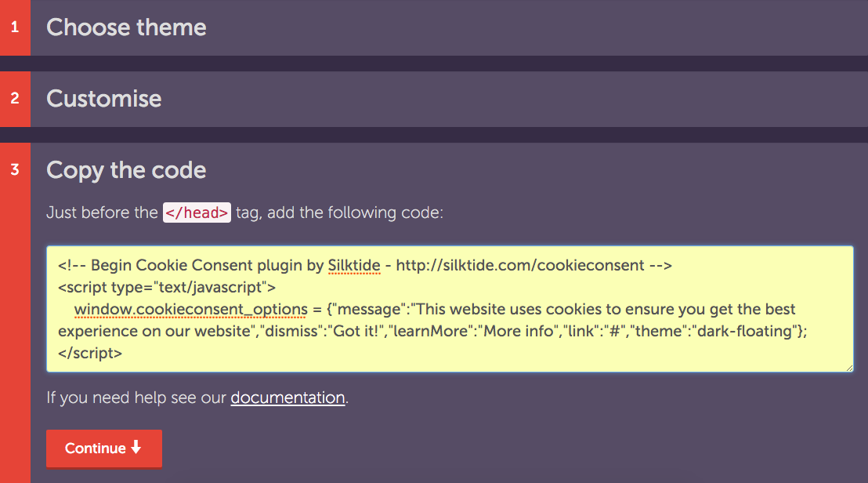Expand the Choose theme section
Viewport: 868px width, 483px height.
[126, 27]
